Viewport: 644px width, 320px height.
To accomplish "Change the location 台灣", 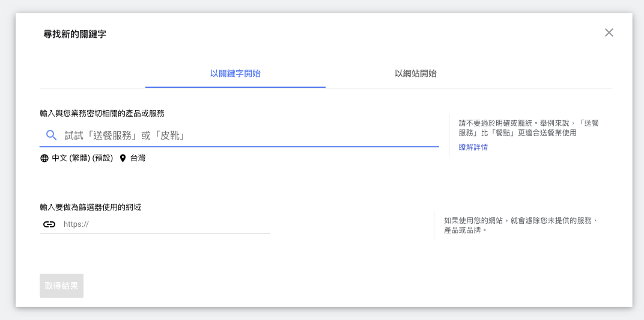I will pyautogui.click(x=138, y=158).
